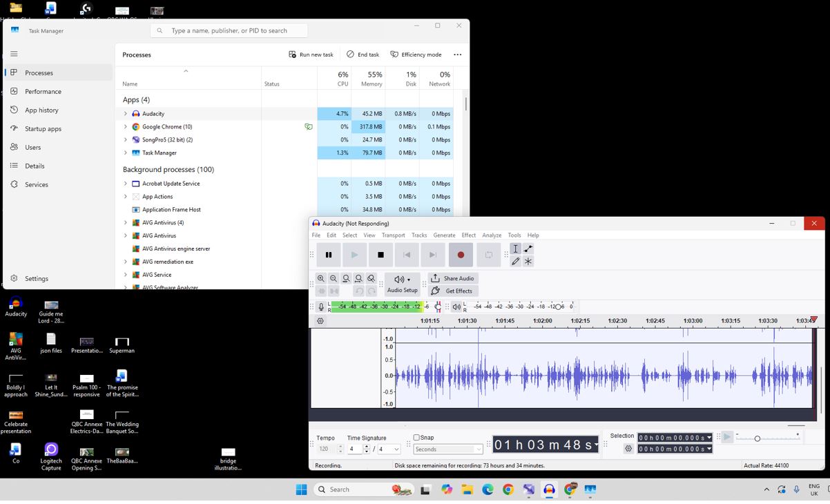Click the Share Audio button

(452, 278)
